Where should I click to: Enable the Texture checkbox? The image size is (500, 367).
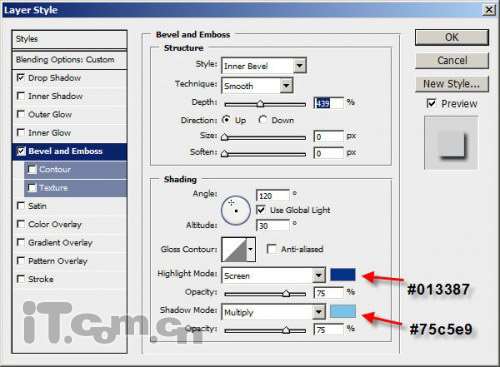(32, 188)
